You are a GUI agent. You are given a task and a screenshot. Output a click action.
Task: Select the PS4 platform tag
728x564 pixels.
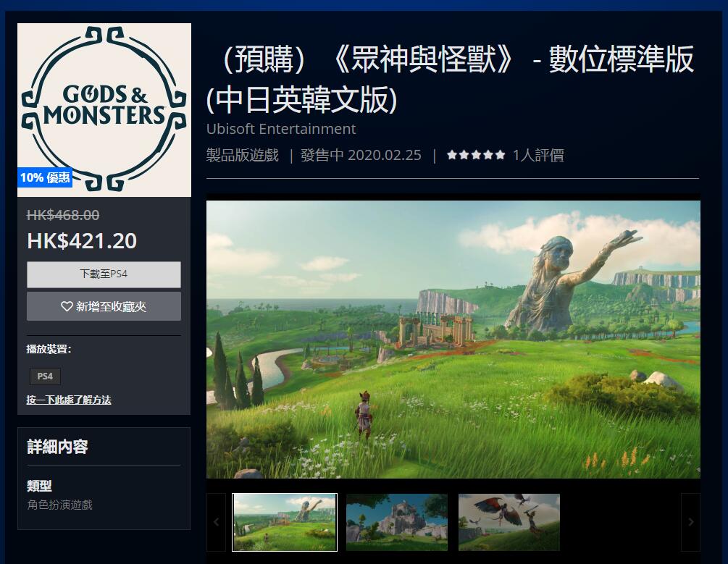click(x=45, y=376)
